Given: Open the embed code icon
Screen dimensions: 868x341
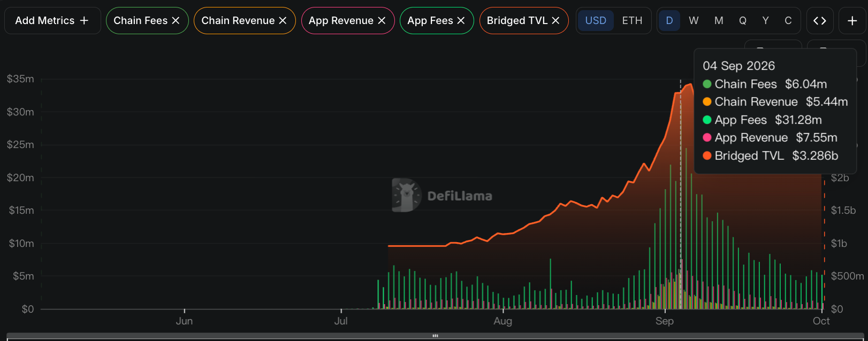Looking at the screenshot, I should [819, 21].
